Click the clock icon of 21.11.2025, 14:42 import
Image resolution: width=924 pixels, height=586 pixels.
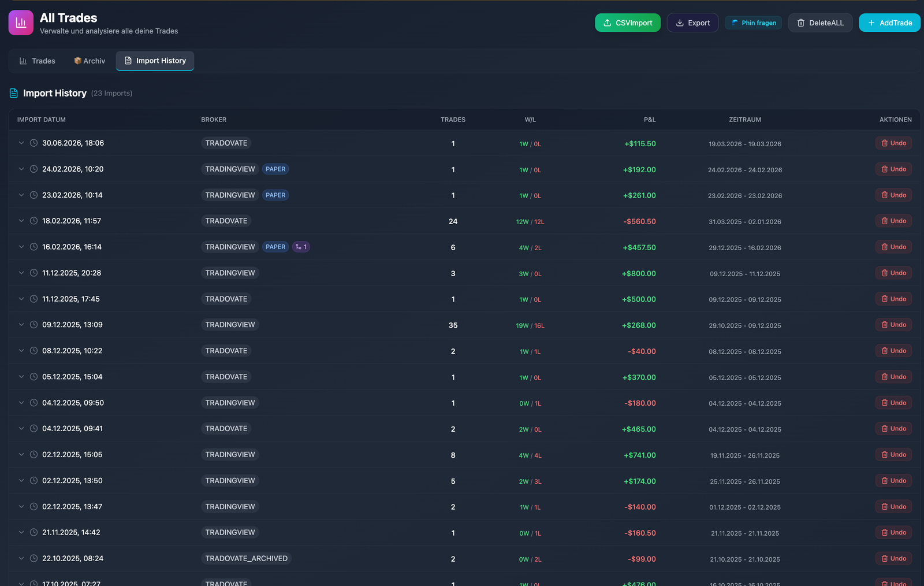tap(34, 532)
